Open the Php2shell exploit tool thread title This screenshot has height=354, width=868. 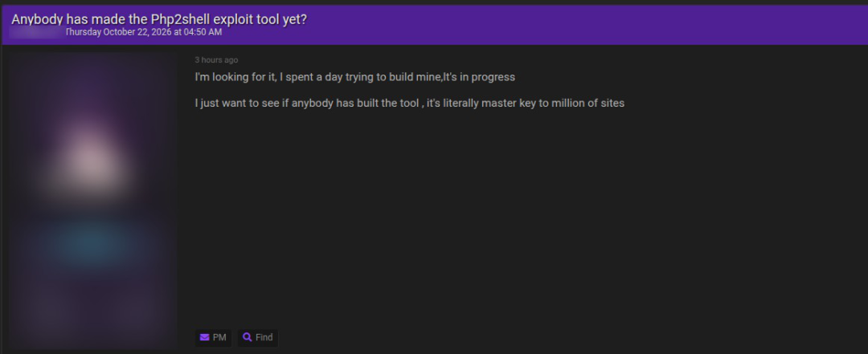[159, 18]
